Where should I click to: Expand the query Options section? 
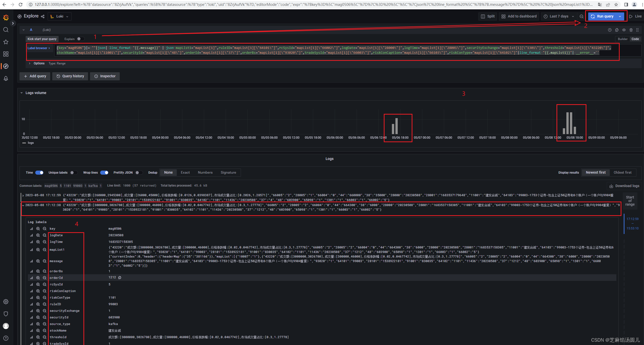(39, 63)
